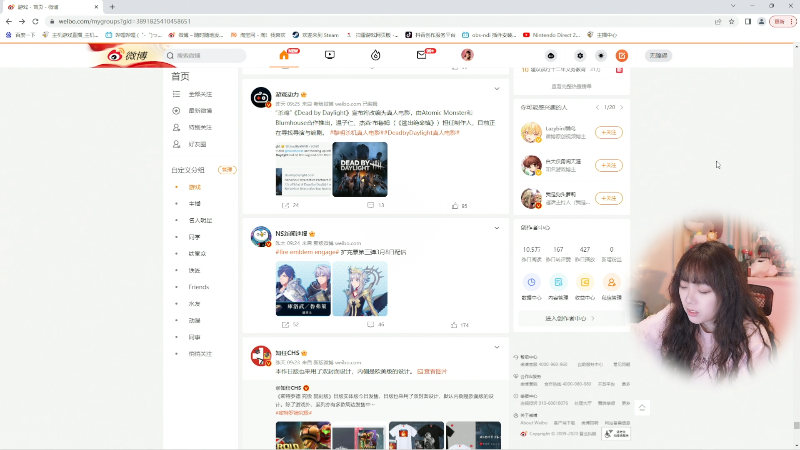Go to next page of suggested users

(x=621, y=107)
